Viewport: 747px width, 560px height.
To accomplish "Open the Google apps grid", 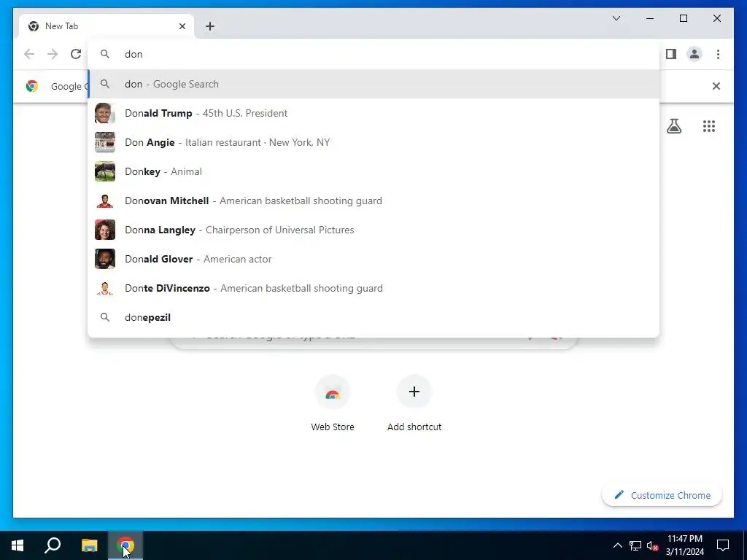I will (x=709, y=126).
